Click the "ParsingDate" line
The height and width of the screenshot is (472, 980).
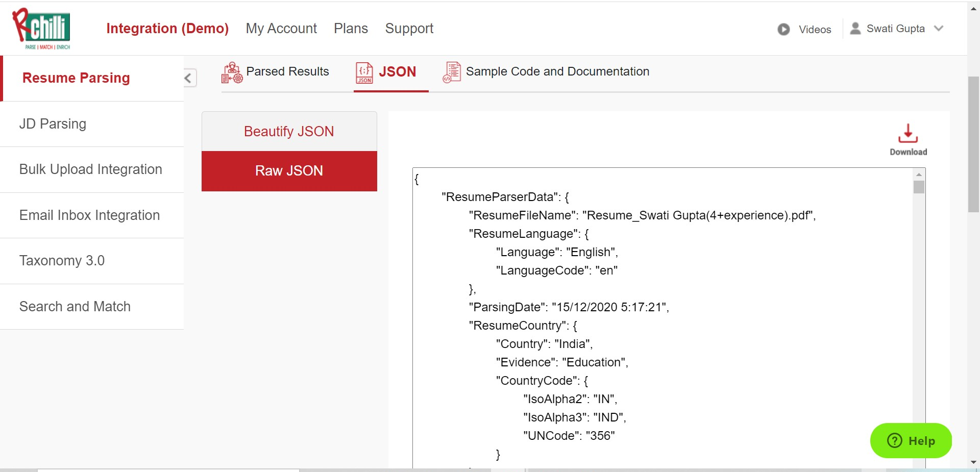569,307
